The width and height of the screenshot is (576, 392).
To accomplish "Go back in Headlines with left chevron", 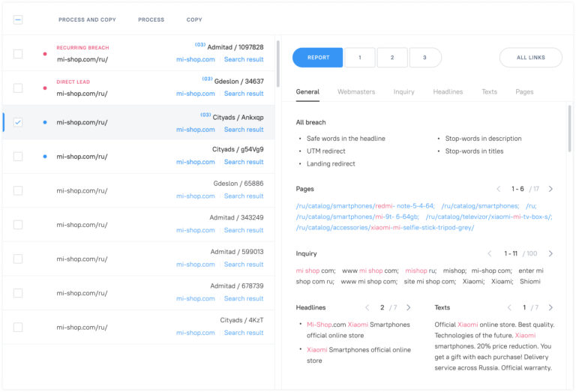I will click(x=367, y=307).
